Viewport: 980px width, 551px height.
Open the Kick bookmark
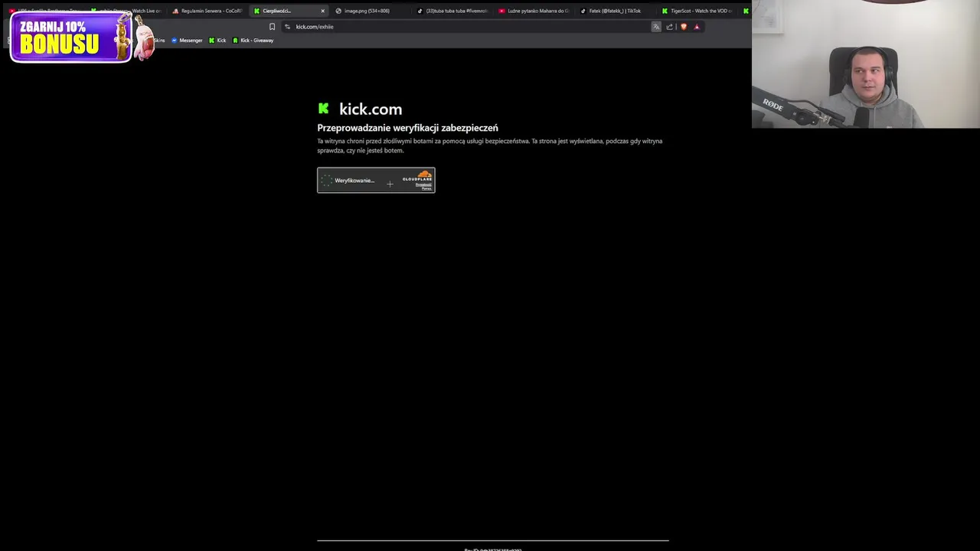tap(217, 41)
